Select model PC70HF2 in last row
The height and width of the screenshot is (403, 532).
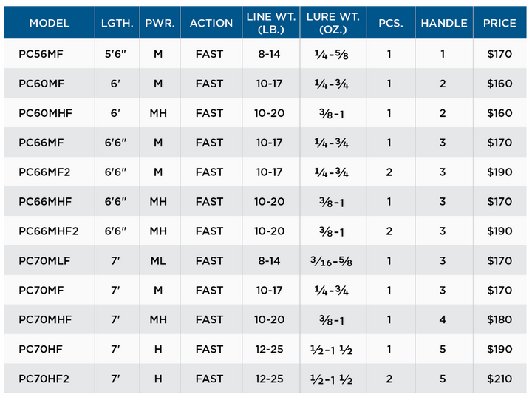[x=44, y=379]
